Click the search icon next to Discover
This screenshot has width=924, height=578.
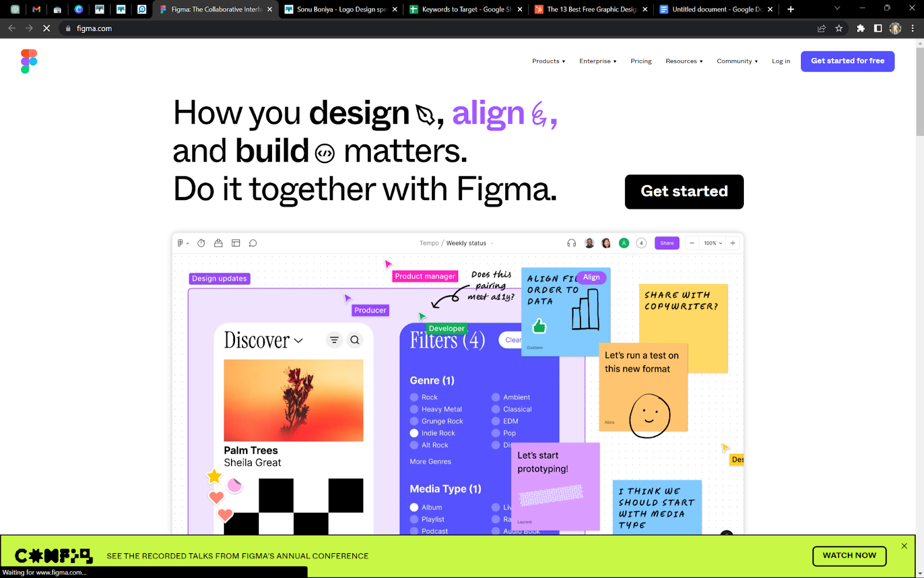[355, 340]
